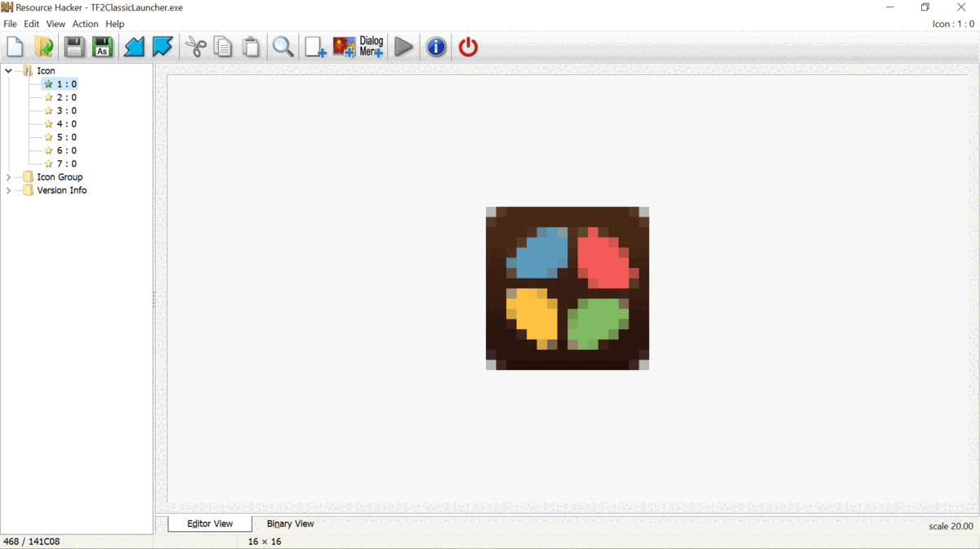Screen dimensions: 980x549
Task: Open the View menu
Action: pos(56,24)
